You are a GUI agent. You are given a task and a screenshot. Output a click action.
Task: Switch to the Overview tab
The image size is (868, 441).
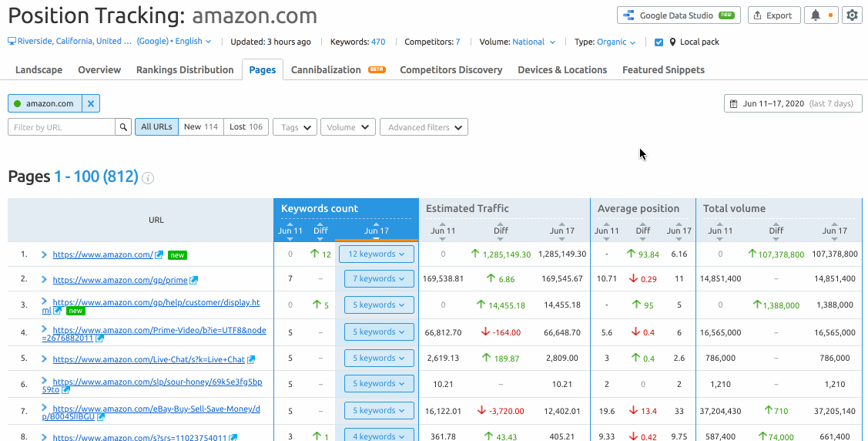pos(99,70)
